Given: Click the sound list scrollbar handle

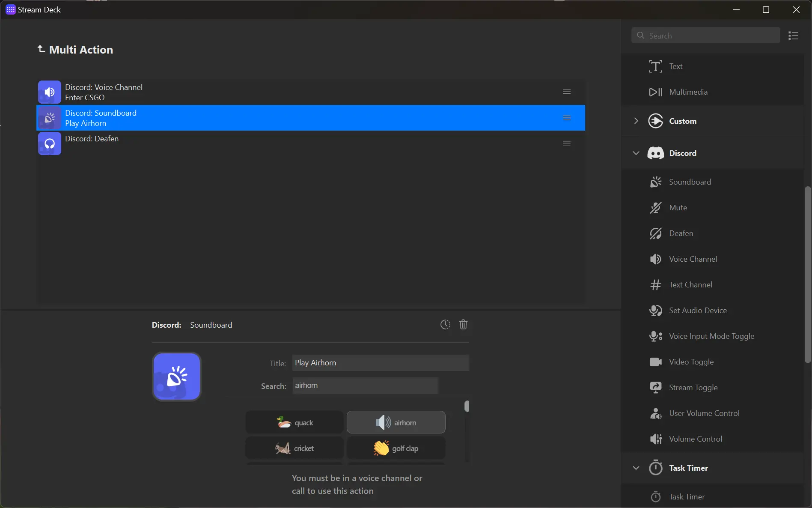Looking at the screenshot, I should [467, 406].
